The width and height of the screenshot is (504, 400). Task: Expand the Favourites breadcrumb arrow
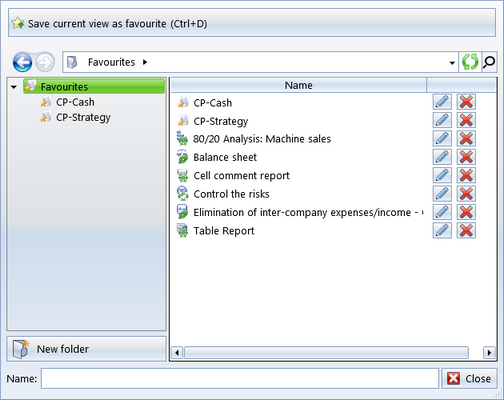[145, 62]
